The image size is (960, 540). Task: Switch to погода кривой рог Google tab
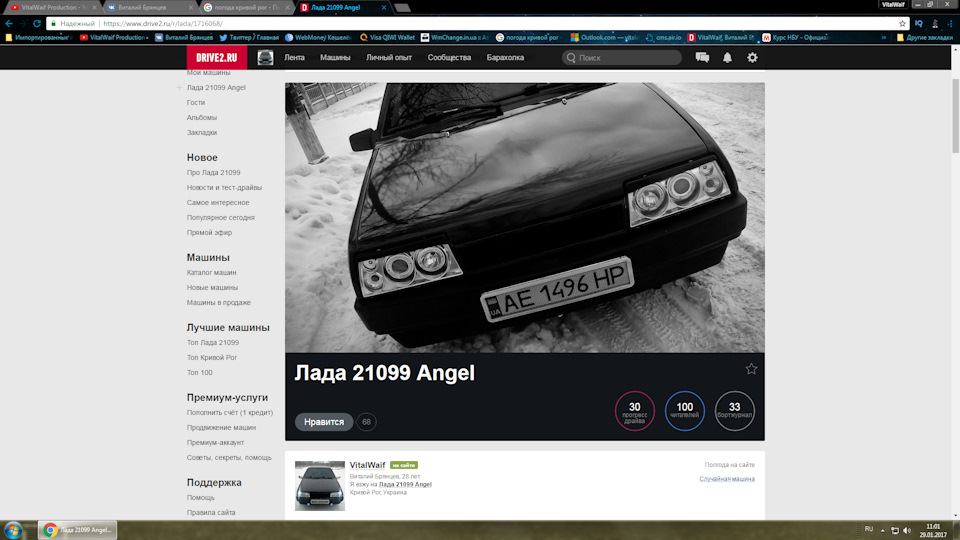246,7
